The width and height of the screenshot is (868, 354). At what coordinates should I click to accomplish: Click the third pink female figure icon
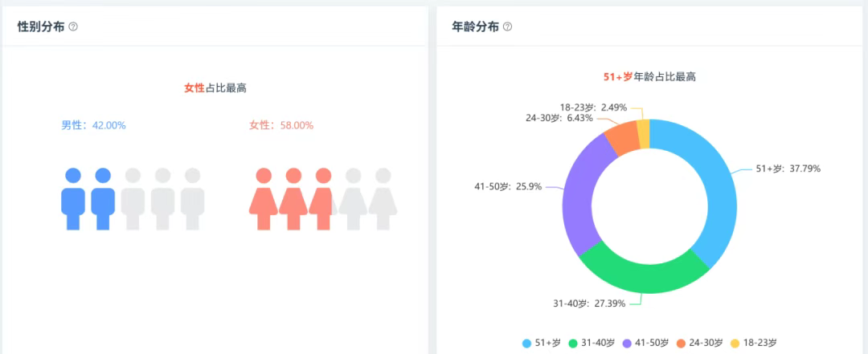coord(322,197)
